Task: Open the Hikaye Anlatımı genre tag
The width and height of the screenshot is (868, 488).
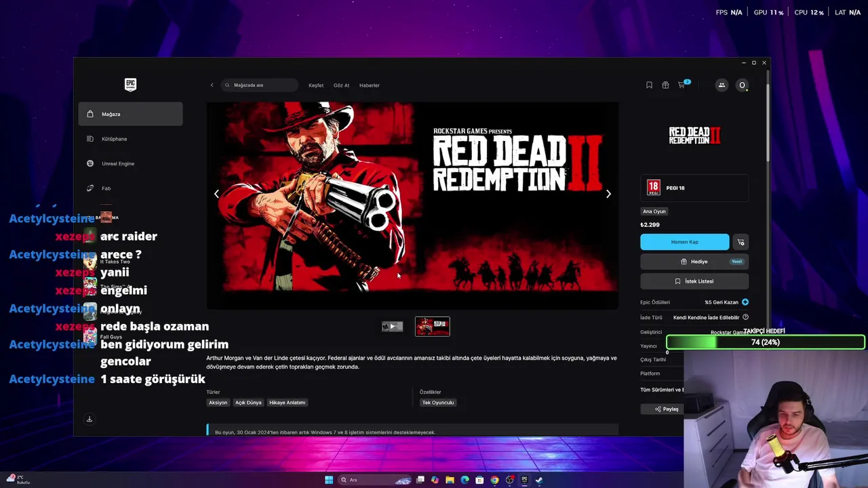Action: coord(288,403)
